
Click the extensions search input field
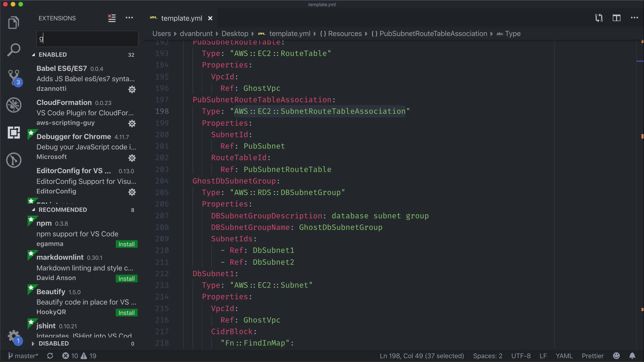coord(87,39)
